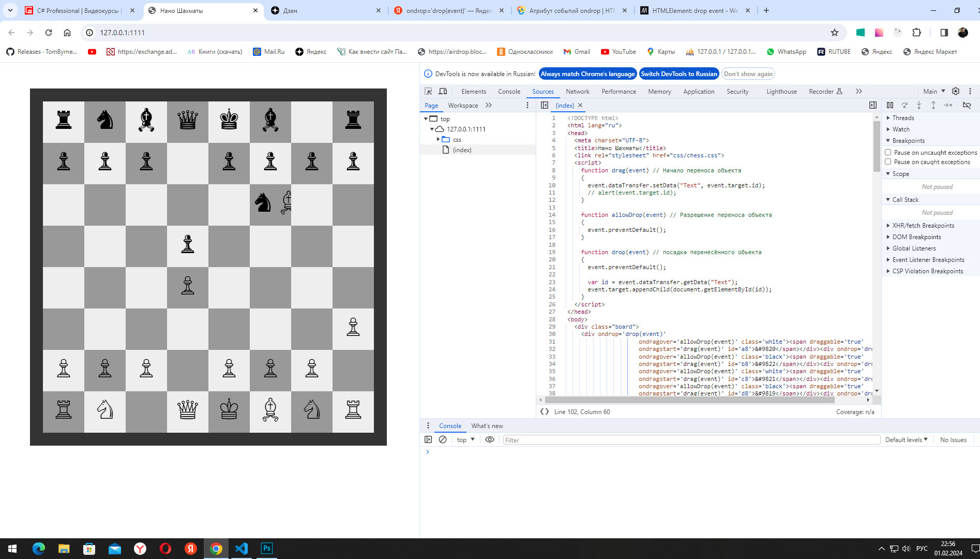Dismiss with Don't show again button
This screenshot has width=980, height=559.
click(x=748, y=73)
